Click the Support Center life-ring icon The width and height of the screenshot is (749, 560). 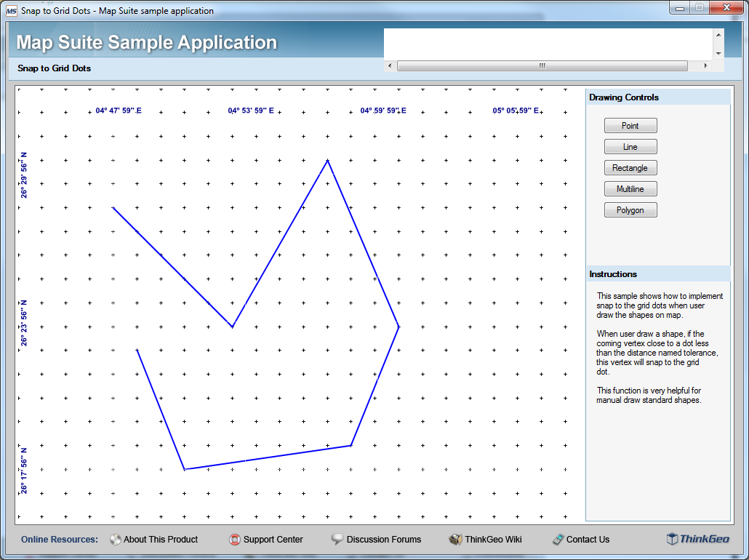pyautogui.click(x=234, y=540)
